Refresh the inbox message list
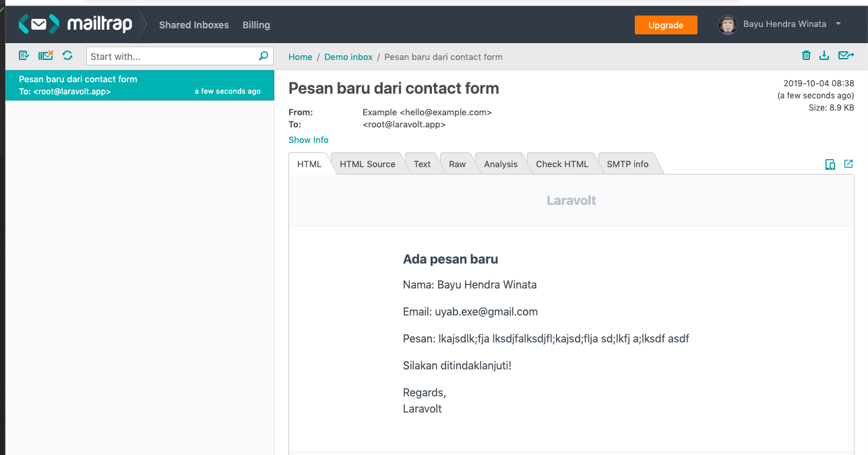Viewport: 868px width, 455px height. 67,56
